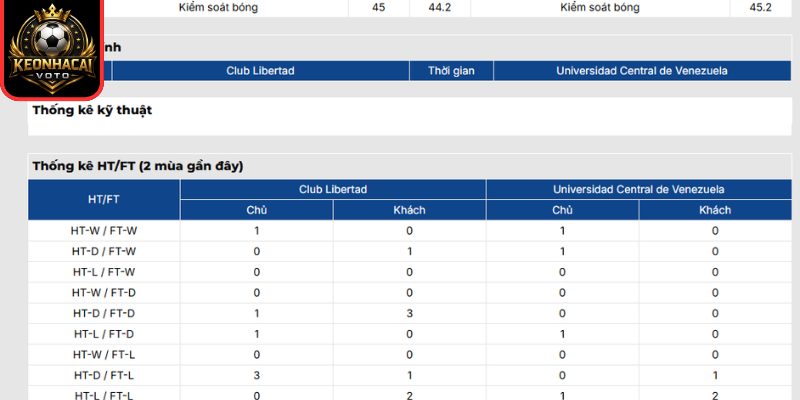Click Club Libertad Khách value '3' in HT-D / FT-D row
800x400 pixels.
409,313
